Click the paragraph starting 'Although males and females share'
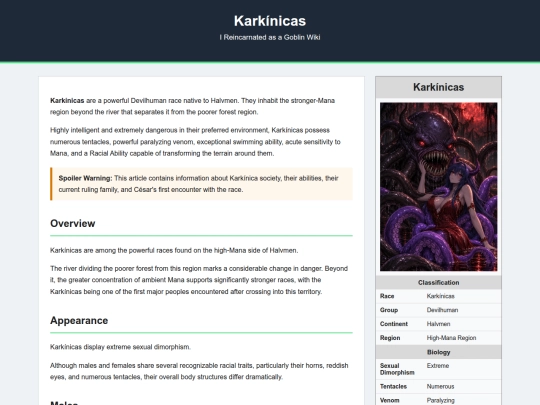Image resolution: width=540 pixels, height=405 pixels. pos(199,371)
